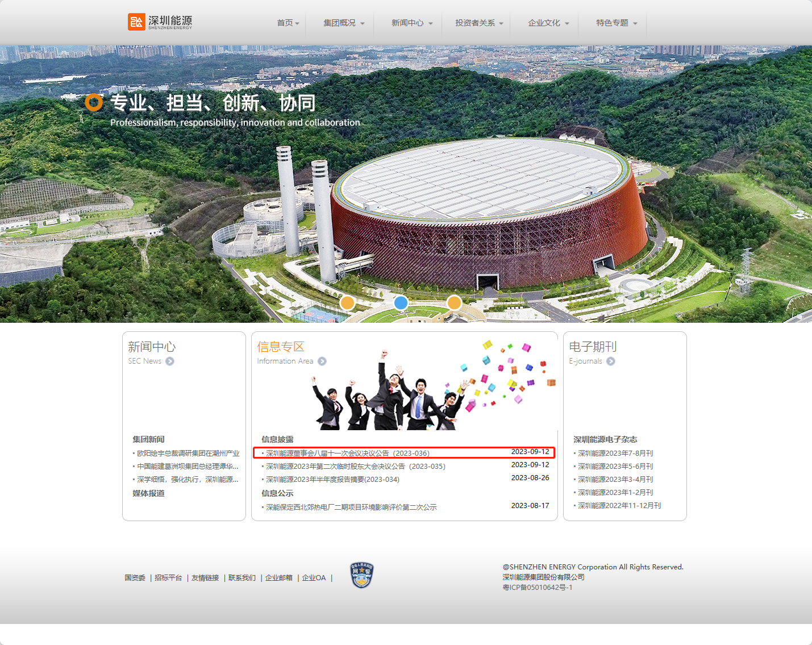Open announcement 2023-036 董事会八届十一次会议决议公告
This screenshot has width=812, height=645.
tap(348, 453)
